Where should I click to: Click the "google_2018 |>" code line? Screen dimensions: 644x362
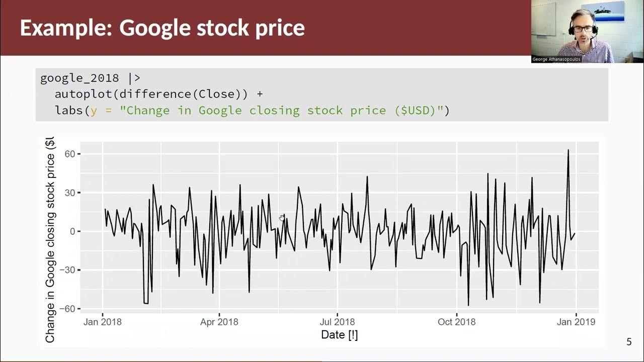tap(90, 78)
